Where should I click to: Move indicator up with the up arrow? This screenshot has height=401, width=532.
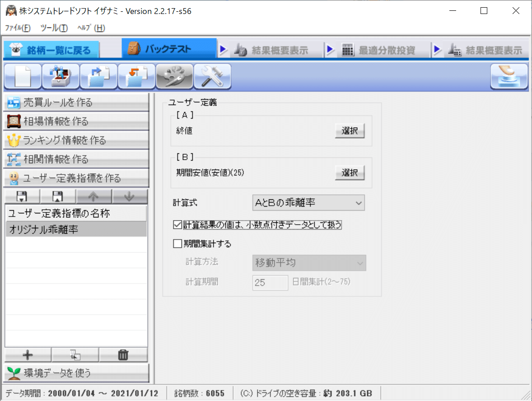93,196
